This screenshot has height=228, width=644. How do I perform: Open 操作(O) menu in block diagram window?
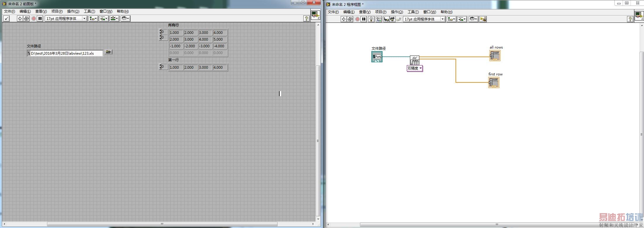(397, 12)
